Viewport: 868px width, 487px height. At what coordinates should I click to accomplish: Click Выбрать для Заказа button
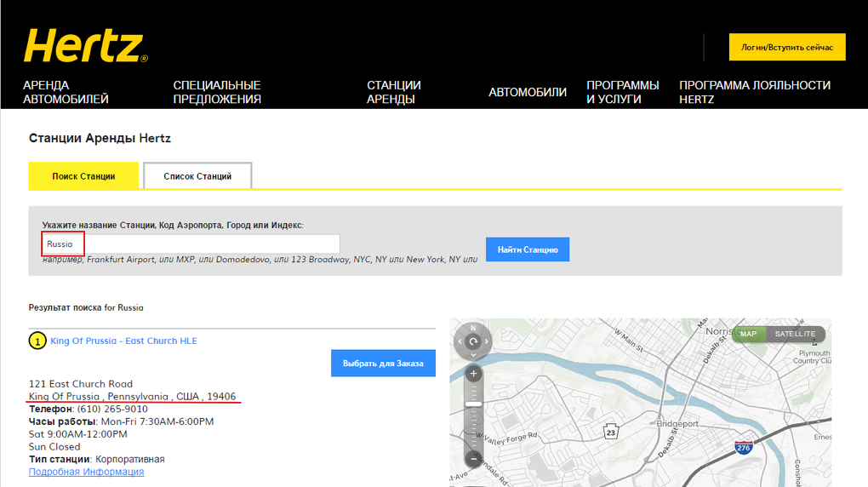[383, 363]
